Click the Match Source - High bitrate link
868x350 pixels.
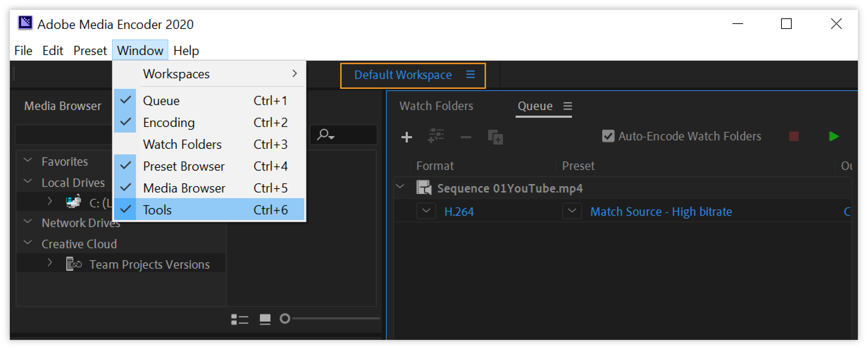pyautogui.click(x=661, y=212)
